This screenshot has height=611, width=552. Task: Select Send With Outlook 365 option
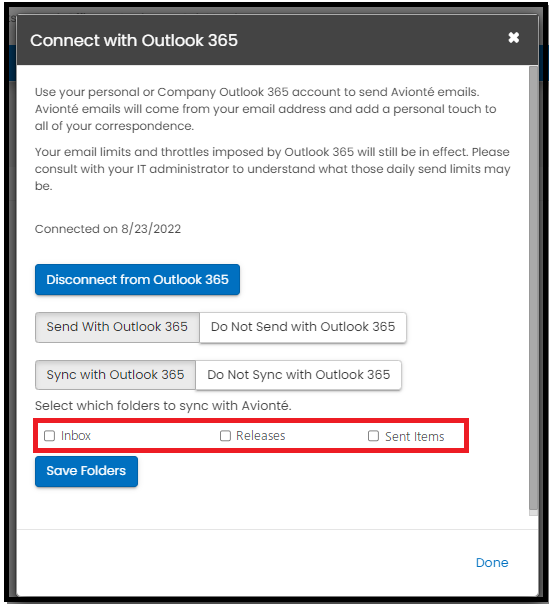pos(117,327)
